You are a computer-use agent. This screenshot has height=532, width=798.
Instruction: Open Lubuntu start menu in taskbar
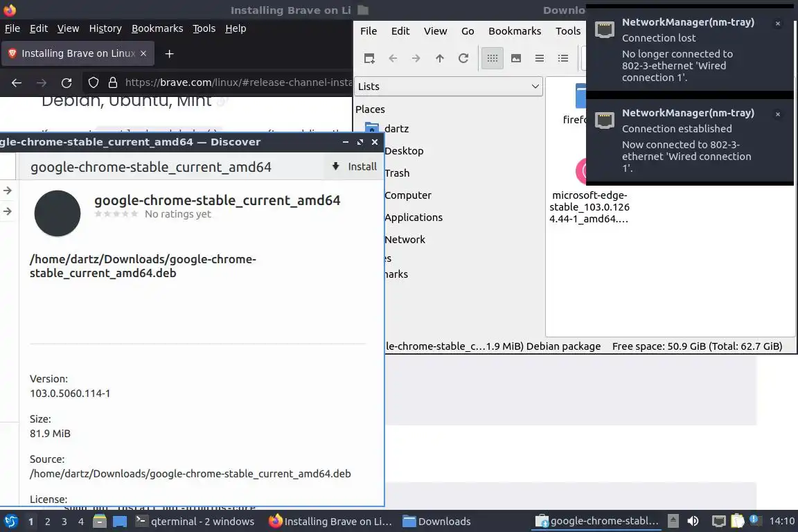10,522
